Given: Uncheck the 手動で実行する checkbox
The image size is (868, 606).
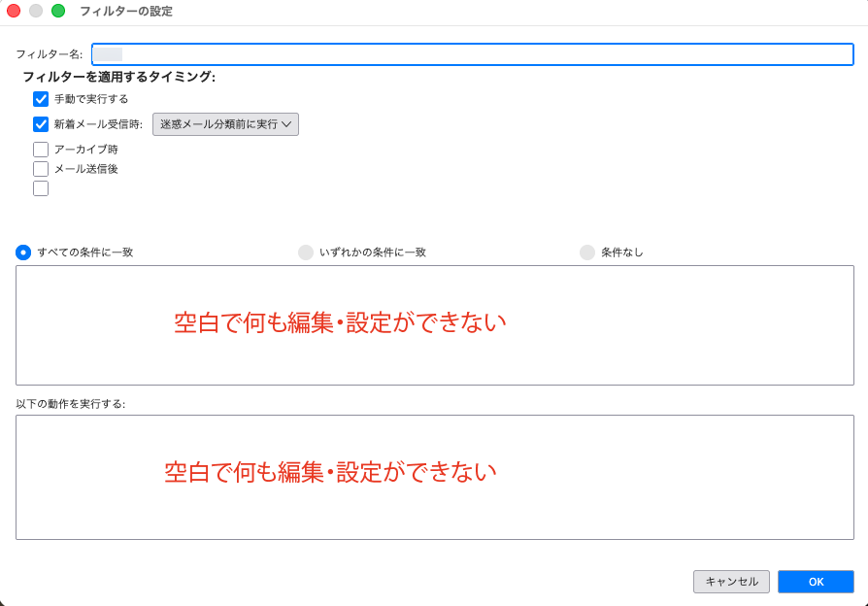Looking at the screenshot, I should pyautogui.click(x=41, y=99).
